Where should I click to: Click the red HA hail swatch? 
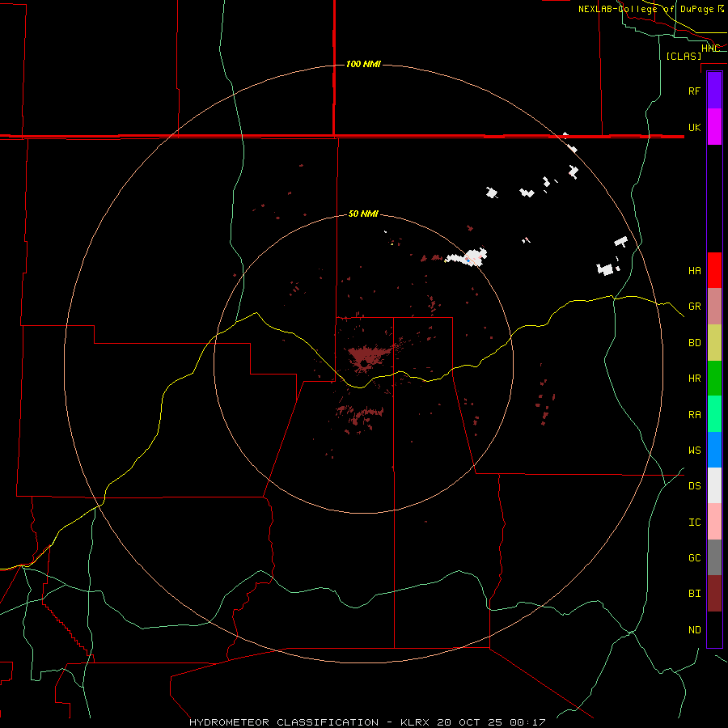point(714,270)
